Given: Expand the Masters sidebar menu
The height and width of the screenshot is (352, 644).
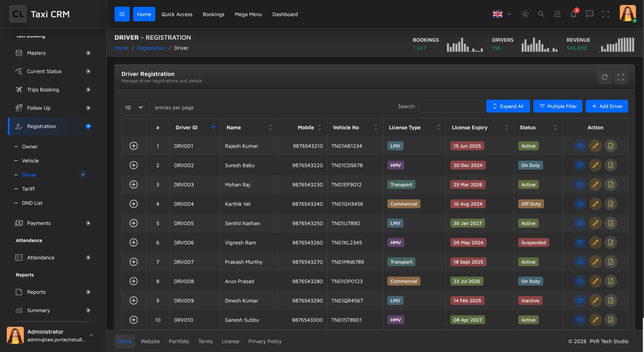Looking at the screenshot, I should [53, 53].
